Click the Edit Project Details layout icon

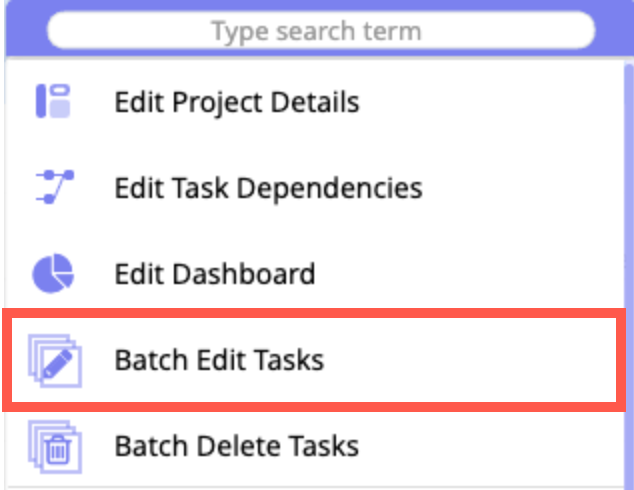[x=53, y=101]
